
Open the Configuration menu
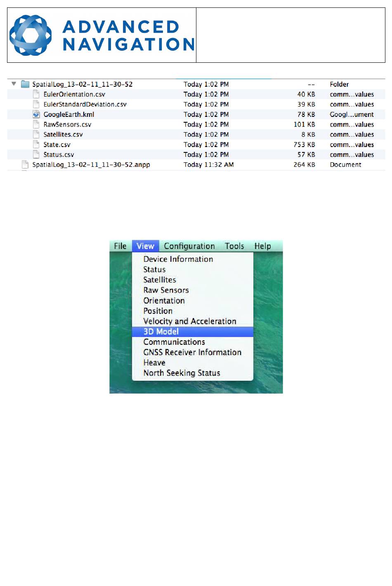click(189, 246)
